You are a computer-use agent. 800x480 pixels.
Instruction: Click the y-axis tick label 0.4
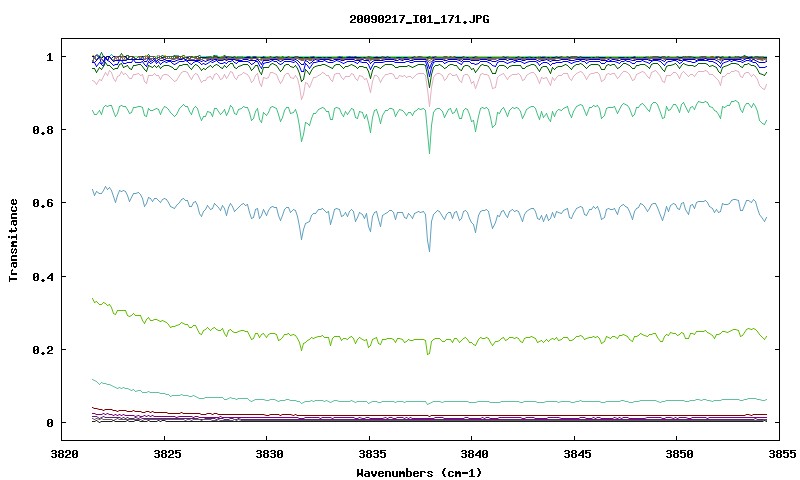[42, 276]
